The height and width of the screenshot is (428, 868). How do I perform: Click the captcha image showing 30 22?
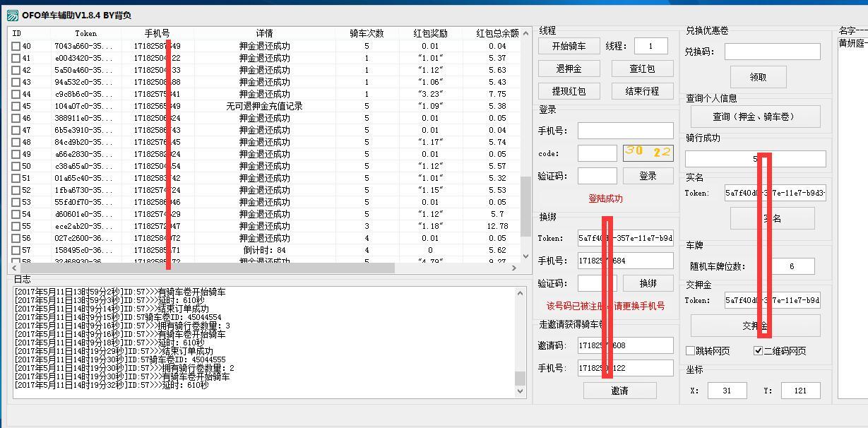648,153
